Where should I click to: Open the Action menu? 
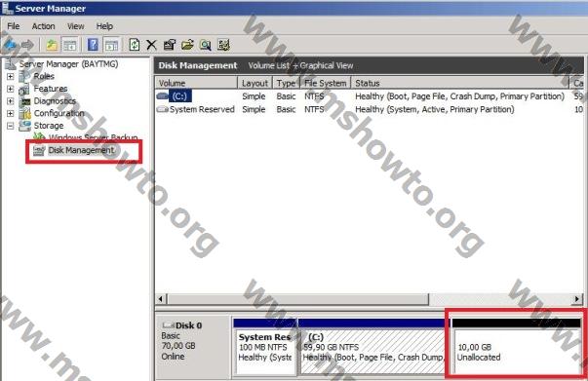pos(43,26)
